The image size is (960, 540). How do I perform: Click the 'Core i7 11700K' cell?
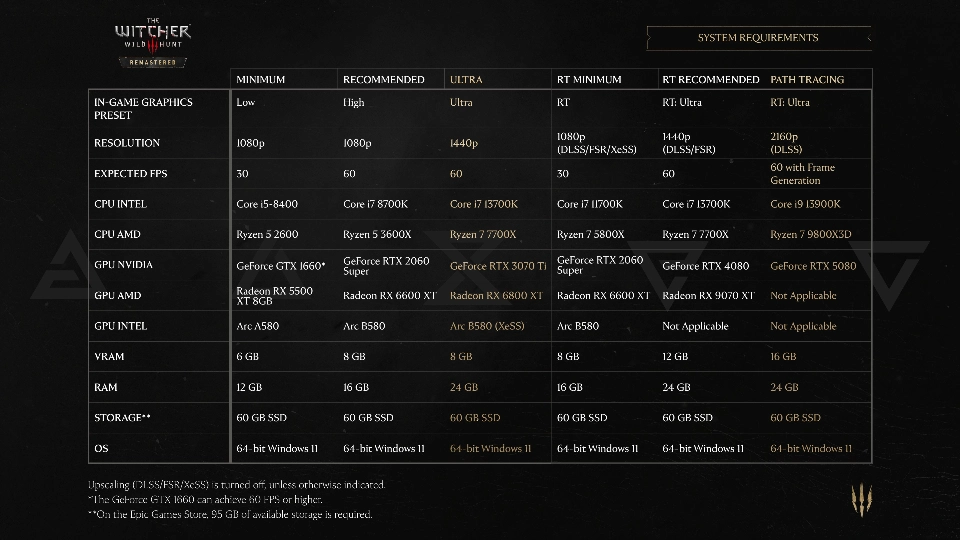(x=590, y=204)
